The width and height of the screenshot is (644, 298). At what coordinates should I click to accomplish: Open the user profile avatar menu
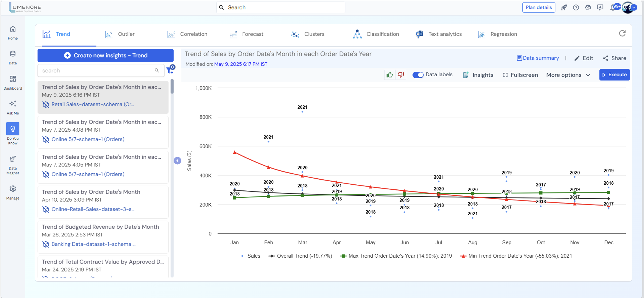click(x=628, y=7)
